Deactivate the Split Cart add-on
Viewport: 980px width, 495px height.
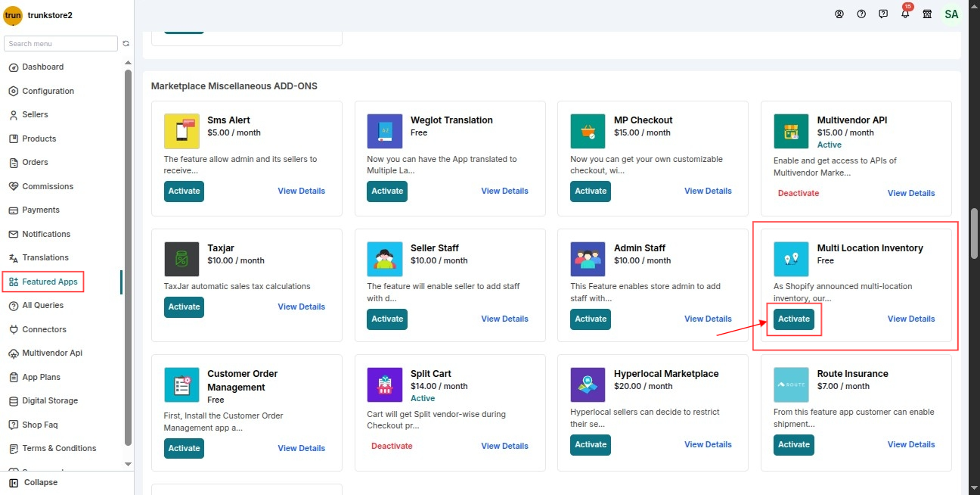tap(392, 446)
